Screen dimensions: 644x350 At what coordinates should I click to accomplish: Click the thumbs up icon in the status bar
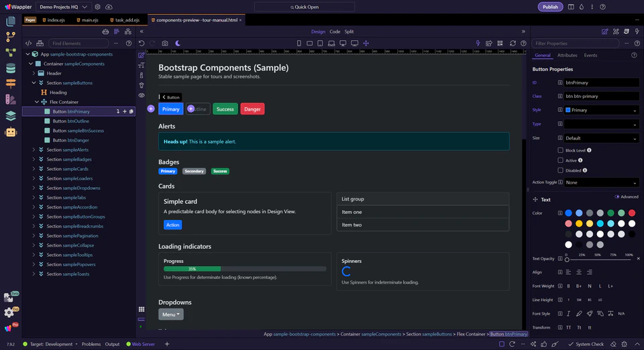tap(544, 344)
